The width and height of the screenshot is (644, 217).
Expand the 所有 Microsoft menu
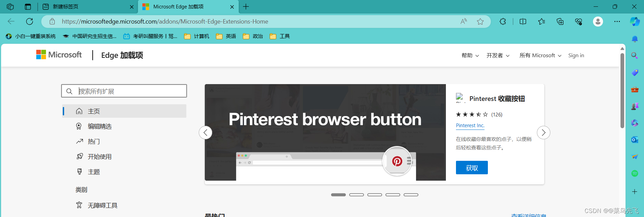(x=540, y=56)
